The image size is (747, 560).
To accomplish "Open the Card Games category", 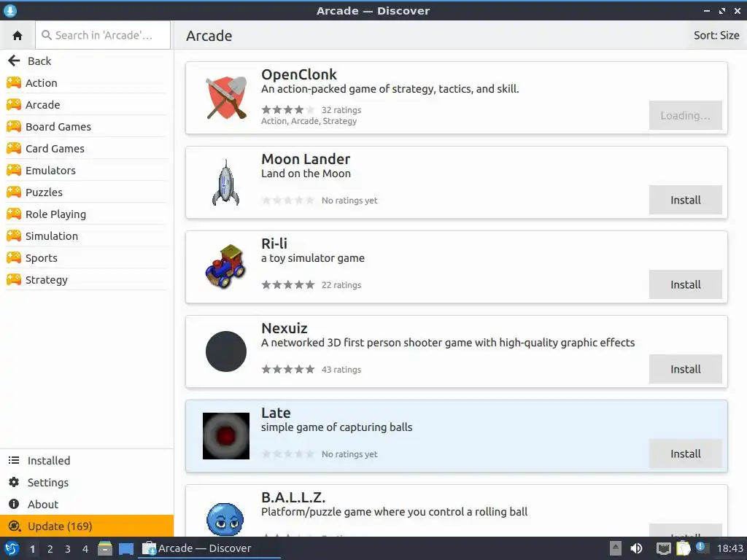I will point(87,149).
